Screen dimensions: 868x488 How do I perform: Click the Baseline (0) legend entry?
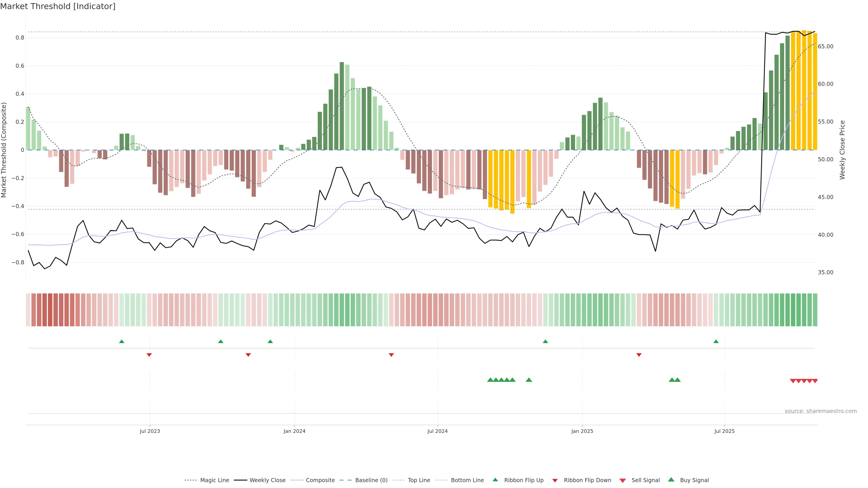pos(371,480)
